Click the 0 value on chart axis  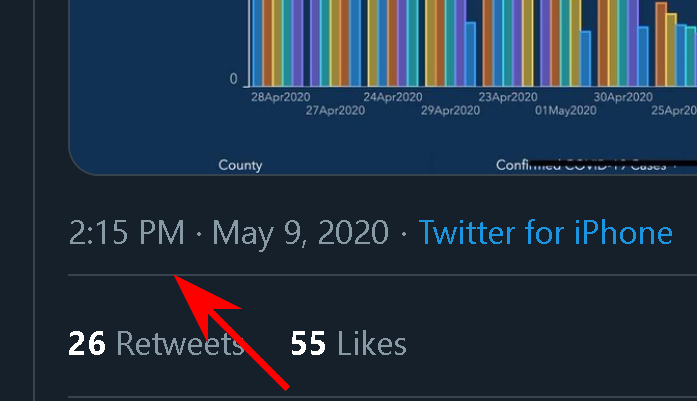(234, 79)
